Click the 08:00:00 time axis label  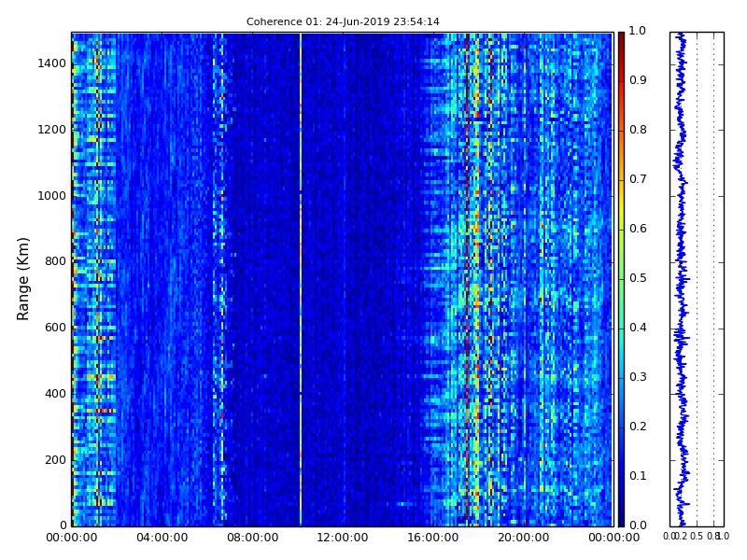[252, 539]
